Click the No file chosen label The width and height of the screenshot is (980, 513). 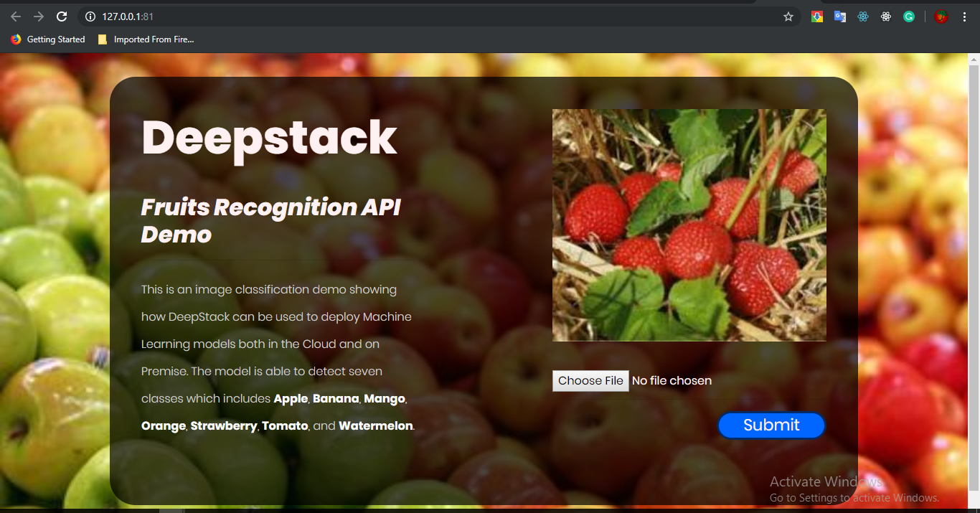(x=672, y=381)
